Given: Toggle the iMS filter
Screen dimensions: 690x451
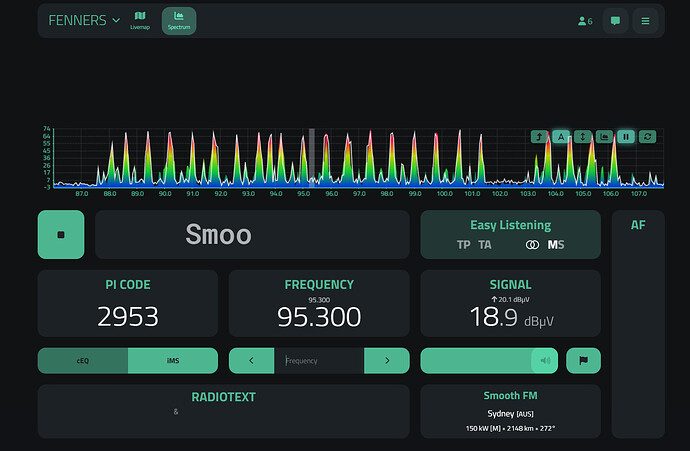Looking at the screenshot, I should [x=173, y=360].
